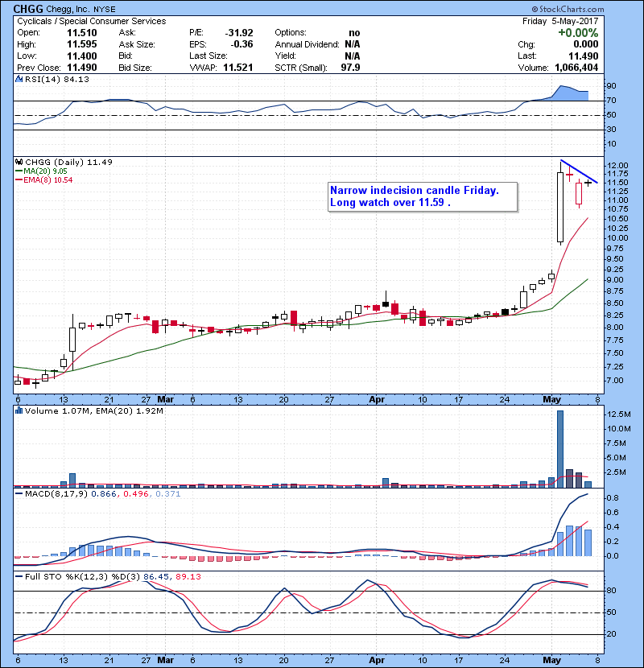Click the red MACD signal value 0.496

coord(135,494)
